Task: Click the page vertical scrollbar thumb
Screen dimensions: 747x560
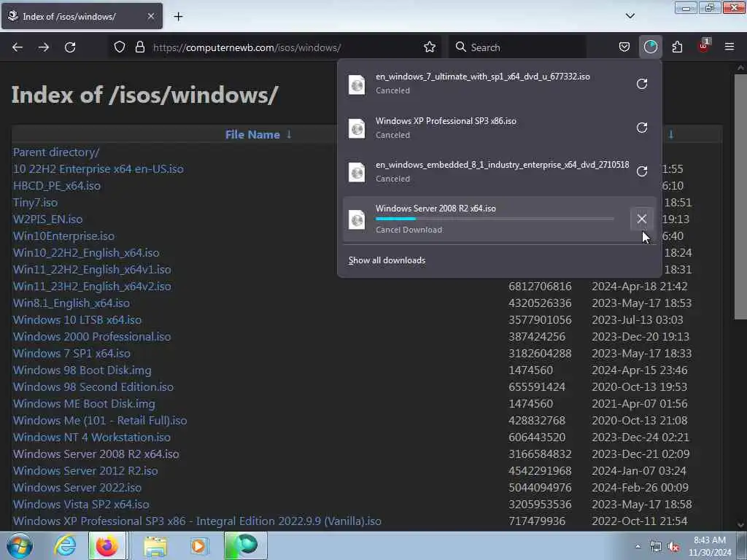Action: (740, 196)
